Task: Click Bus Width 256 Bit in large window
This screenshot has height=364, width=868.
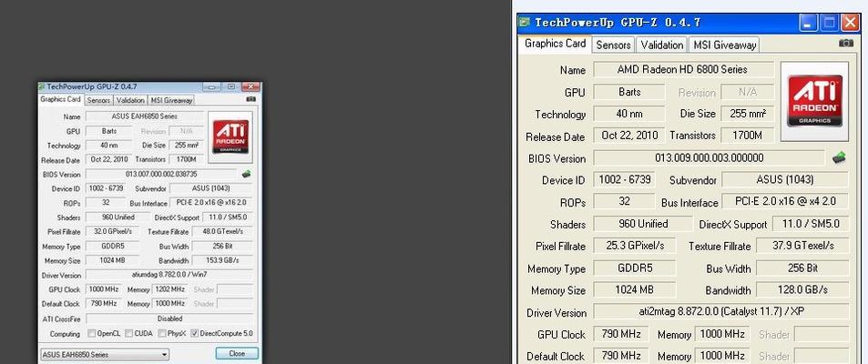Action: tap(802, 268)
